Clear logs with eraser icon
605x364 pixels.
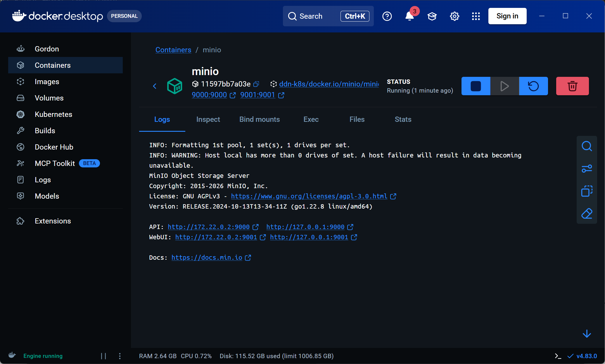(x=587, y=214)
